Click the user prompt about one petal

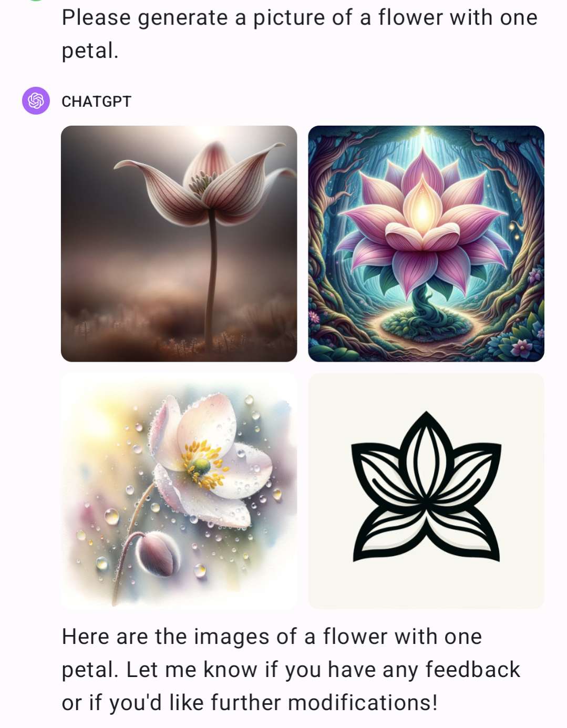(x=300, y=34)
